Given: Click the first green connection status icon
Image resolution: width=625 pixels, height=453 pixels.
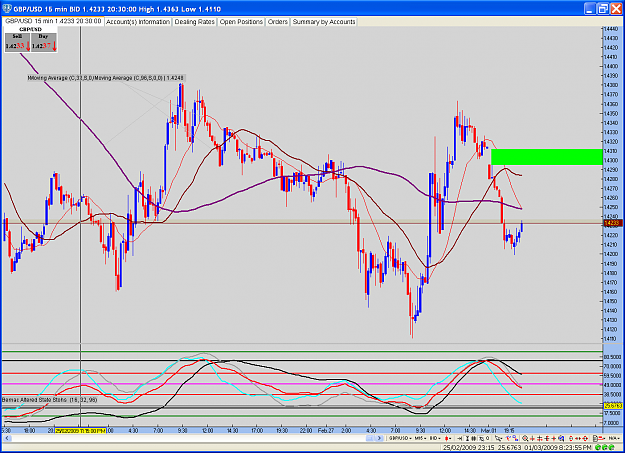Looking at the screenshot, I should click(x=599, y=448).
